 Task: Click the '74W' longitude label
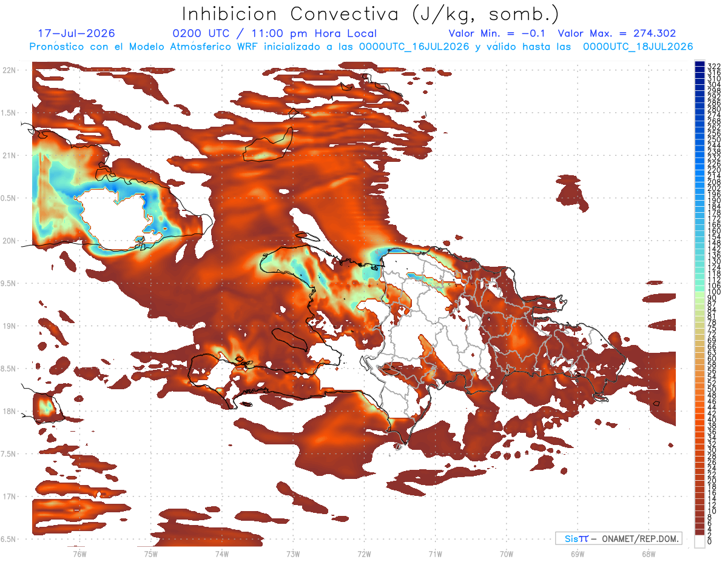(x=221, y=554)
